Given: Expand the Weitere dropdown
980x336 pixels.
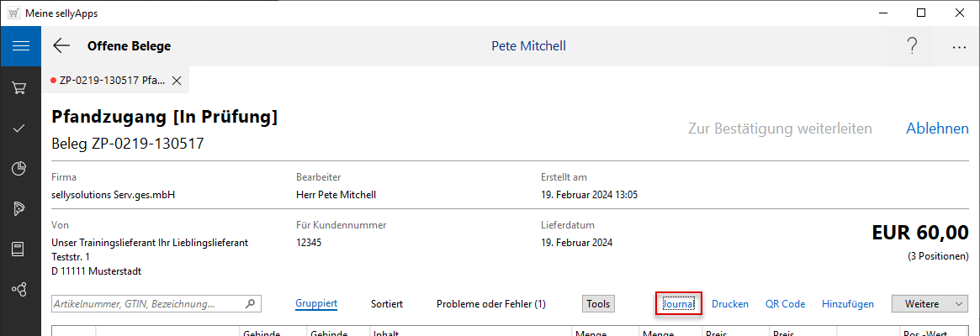Looking at the screenshot, I should [x=930, y=304].
